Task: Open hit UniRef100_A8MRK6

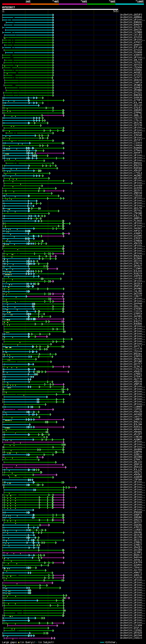Action: [x=131, y=17]
